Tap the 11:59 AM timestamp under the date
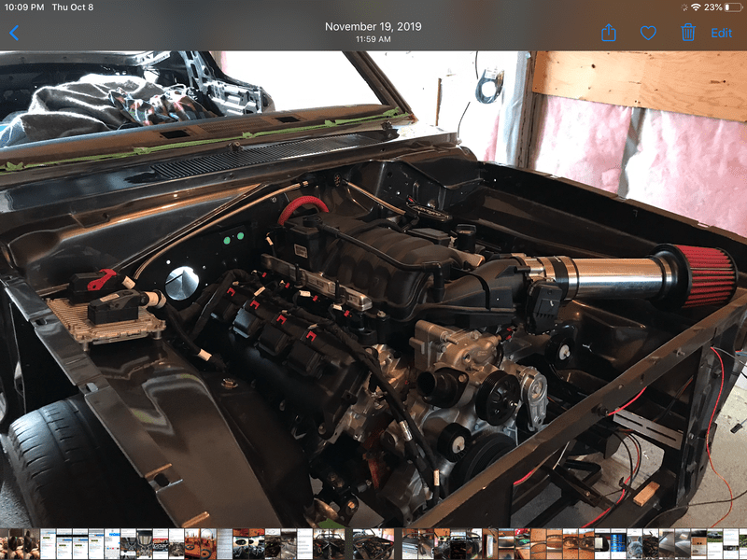The image size is (747, 560). pyautogui.click(x=373, y=40)
